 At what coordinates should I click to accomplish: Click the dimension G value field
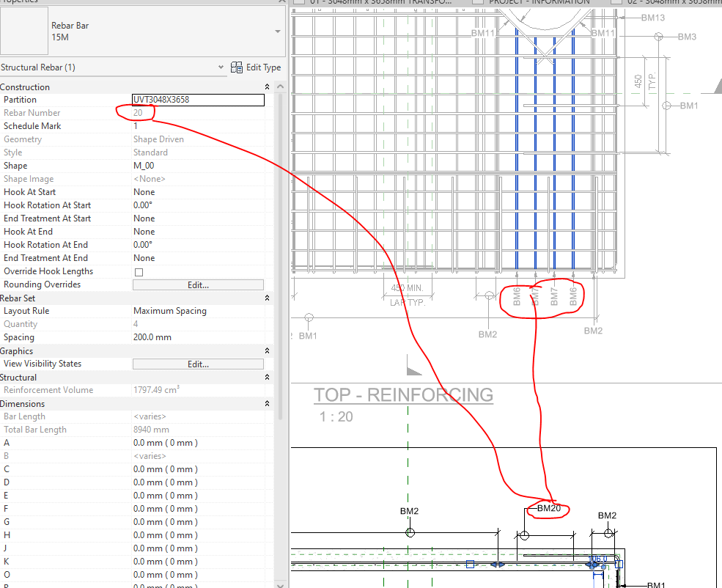pos(198,522)
